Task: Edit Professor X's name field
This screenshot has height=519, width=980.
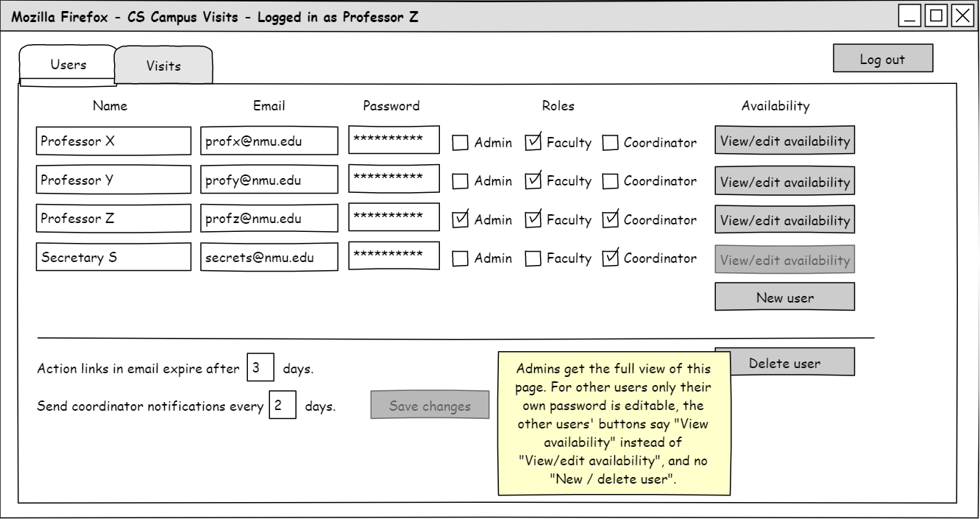Action: point(113,141)
